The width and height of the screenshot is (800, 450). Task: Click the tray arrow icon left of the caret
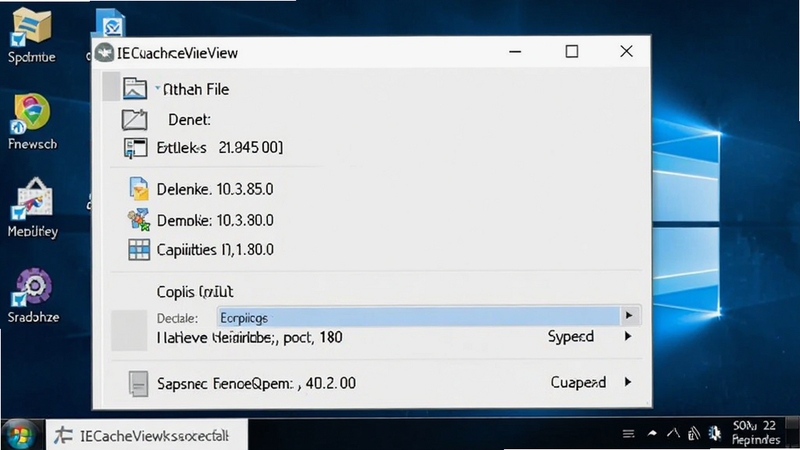[x=652, y=434]
